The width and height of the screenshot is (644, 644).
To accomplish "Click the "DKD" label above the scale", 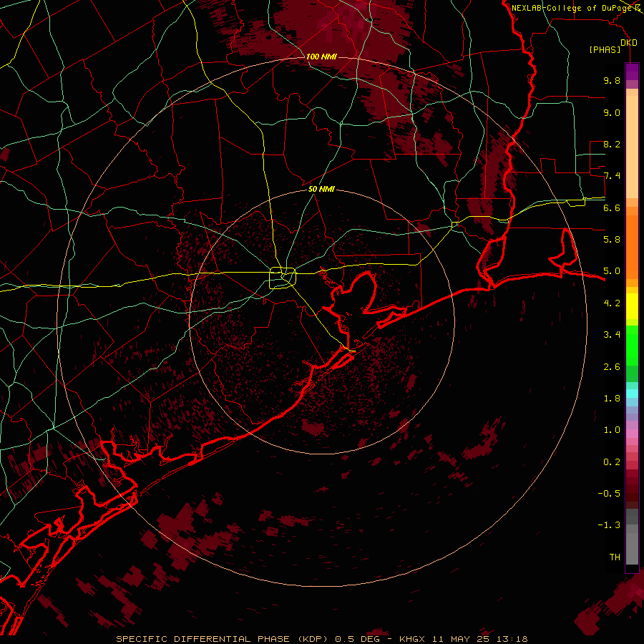I will click(629, 43).
